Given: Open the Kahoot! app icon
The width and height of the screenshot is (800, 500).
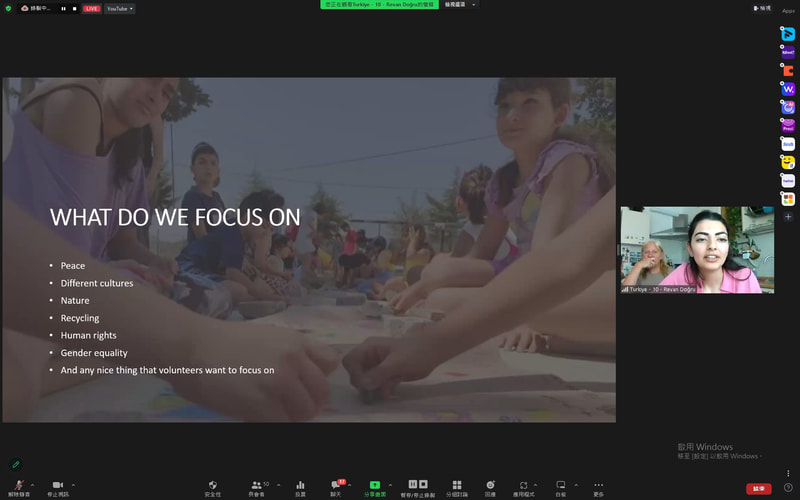Looking at the screenshot, I should [x=788, y=53].
